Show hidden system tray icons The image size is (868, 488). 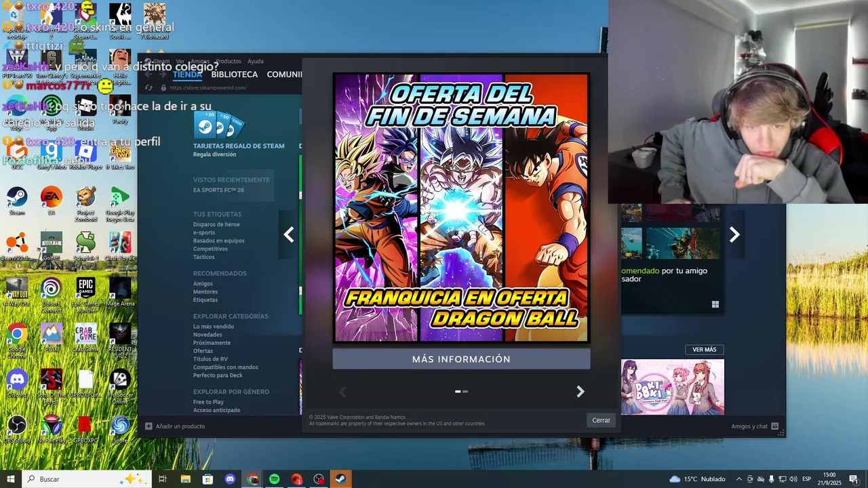point(739,479)
